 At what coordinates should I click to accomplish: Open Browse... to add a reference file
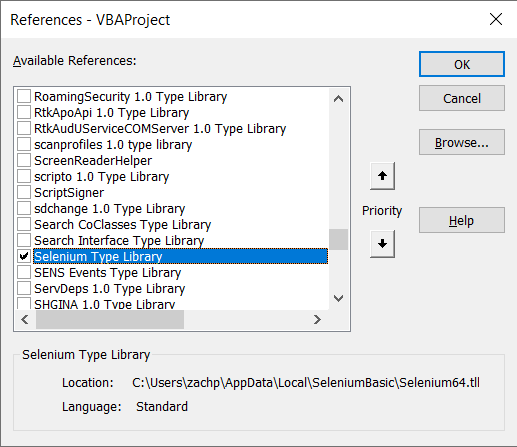click(462, 142)
